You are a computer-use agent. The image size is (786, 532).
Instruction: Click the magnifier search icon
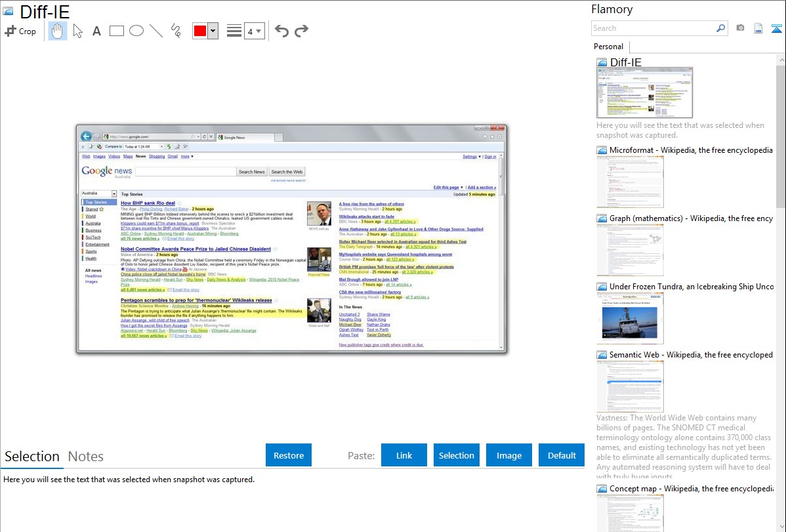point(721,28)
